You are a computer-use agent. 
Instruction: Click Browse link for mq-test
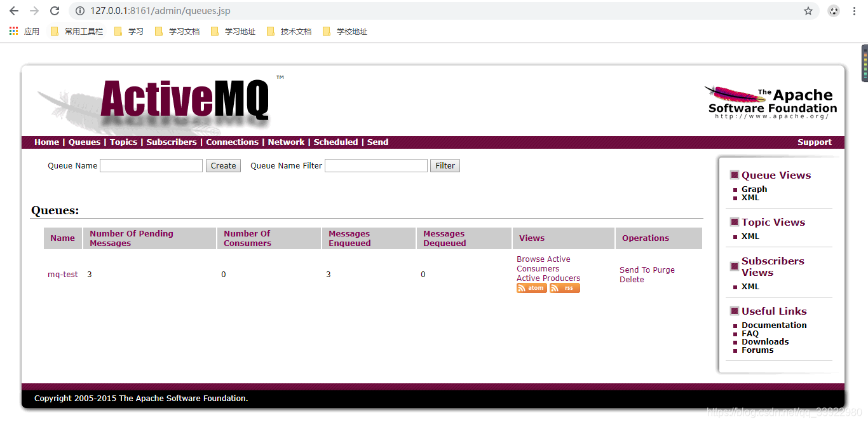coord(530,259)
